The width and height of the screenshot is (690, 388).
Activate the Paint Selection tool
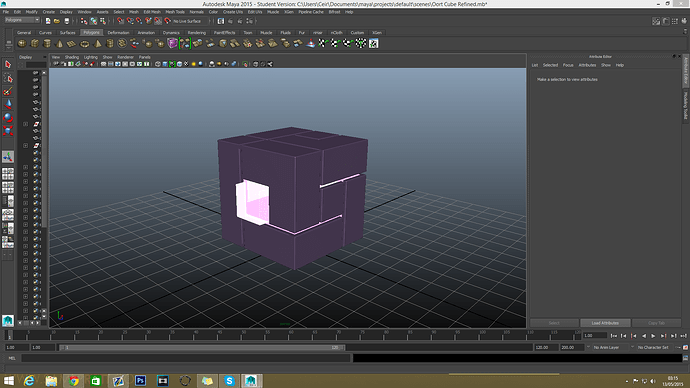[7, 91]
